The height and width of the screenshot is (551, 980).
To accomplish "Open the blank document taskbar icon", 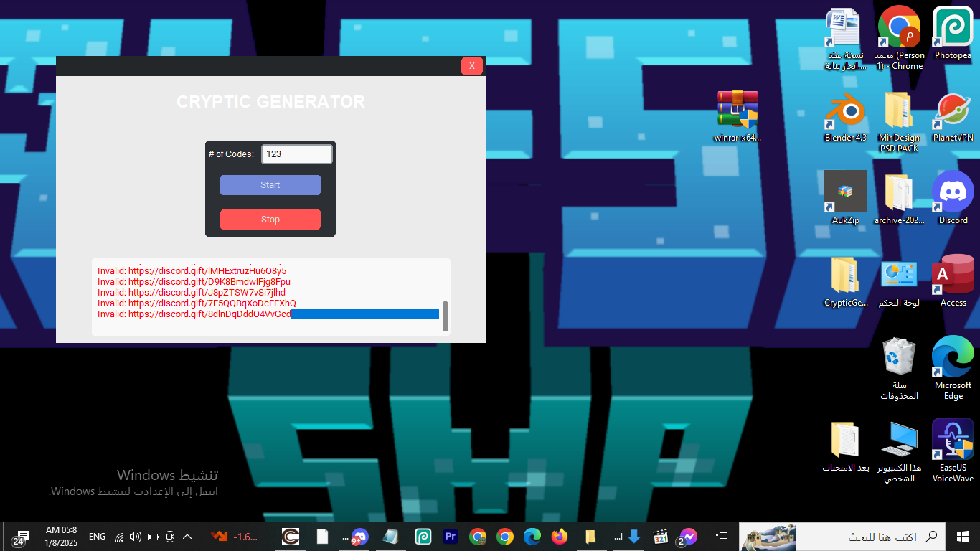I will pyautogui.click(x=323, y=537).
